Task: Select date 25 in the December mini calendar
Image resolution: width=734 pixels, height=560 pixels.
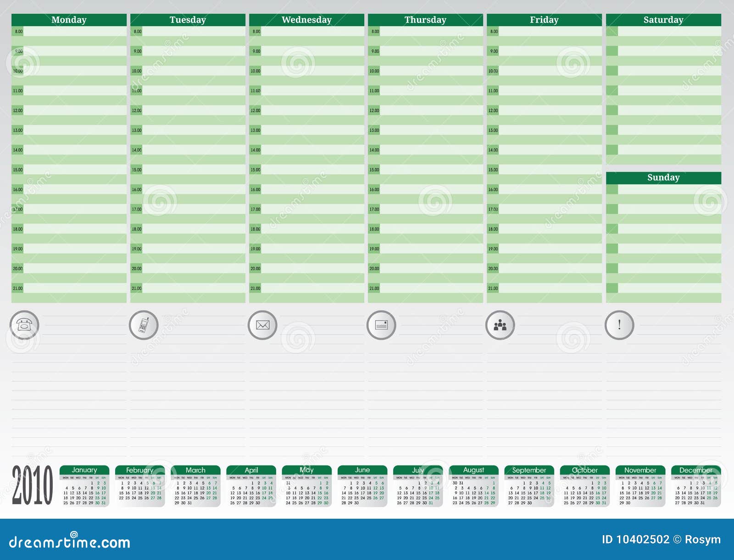Action: click(x=709, y=498)
